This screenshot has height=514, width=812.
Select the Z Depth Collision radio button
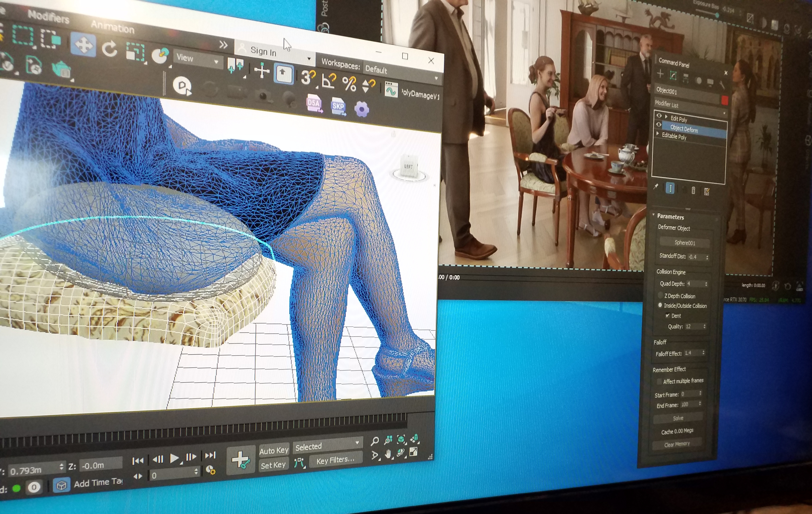point(661,295)
